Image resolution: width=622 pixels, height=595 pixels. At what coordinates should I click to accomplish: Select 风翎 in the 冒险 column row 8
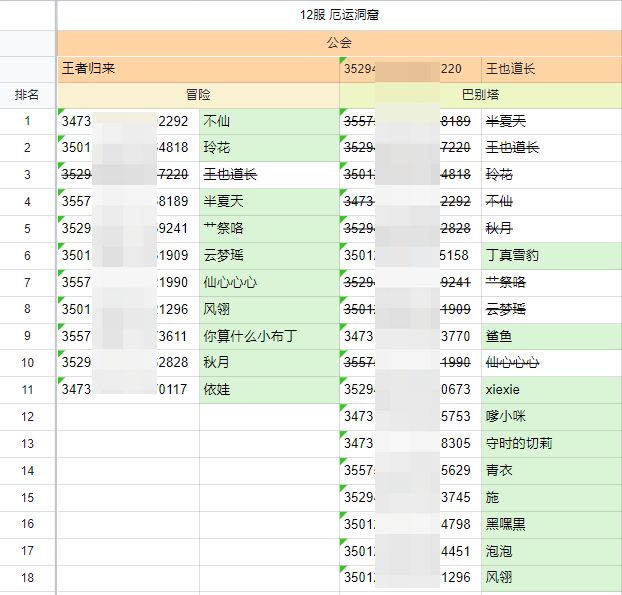coord(269,309)
